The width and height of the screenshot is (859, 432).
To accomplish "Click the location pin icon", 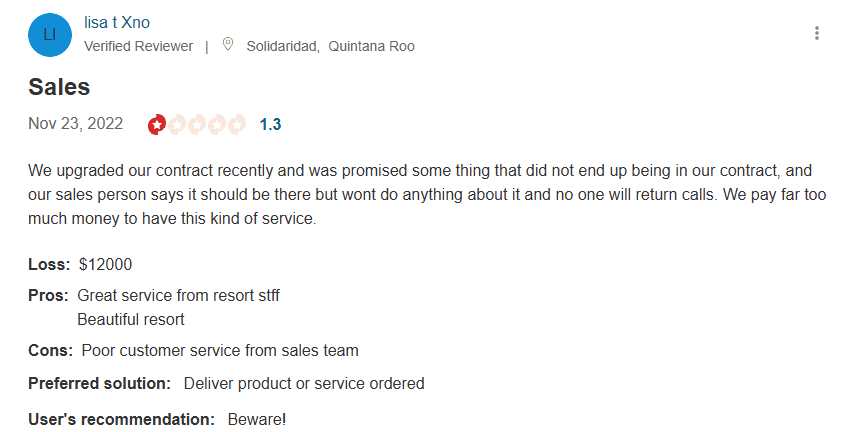I will (228, 45).
